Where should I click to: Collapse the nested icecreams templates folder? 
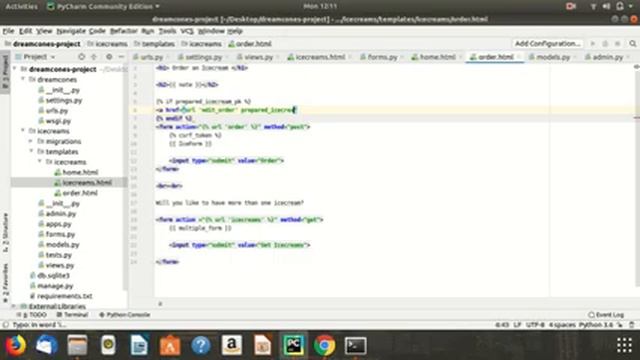pyautogui.click(x=40, y=162)
